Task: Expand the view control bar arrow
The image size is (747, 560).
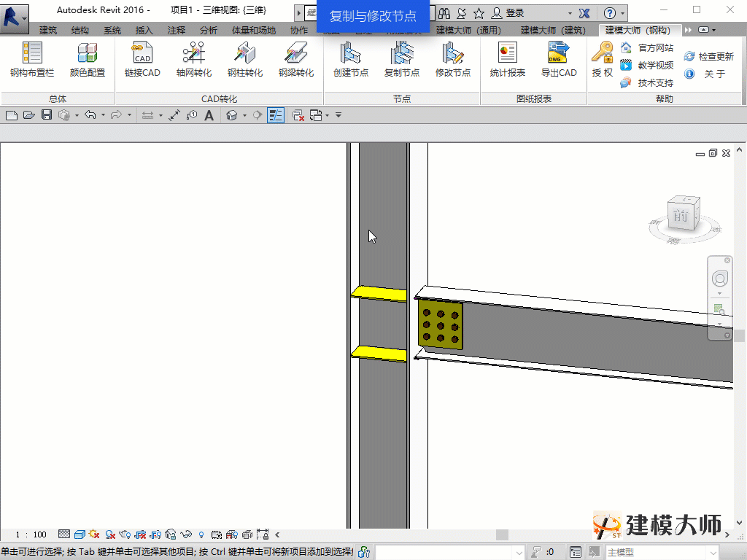Action: (x=277, y=534)
